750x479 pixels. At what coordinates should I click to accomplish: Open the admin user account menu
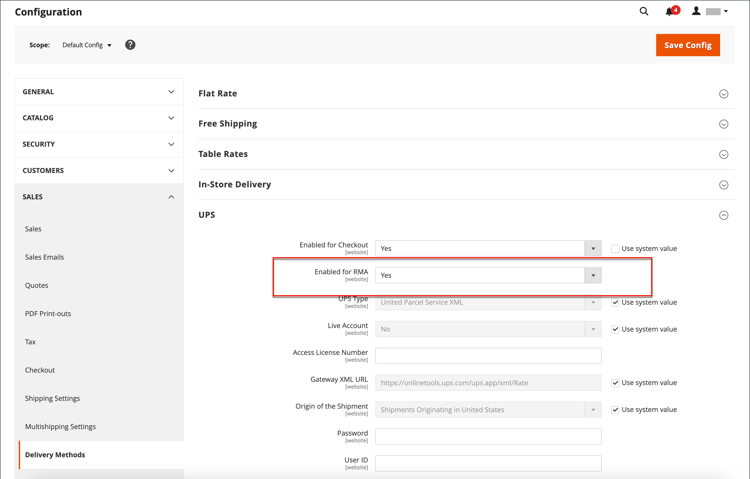coord(710,11)
